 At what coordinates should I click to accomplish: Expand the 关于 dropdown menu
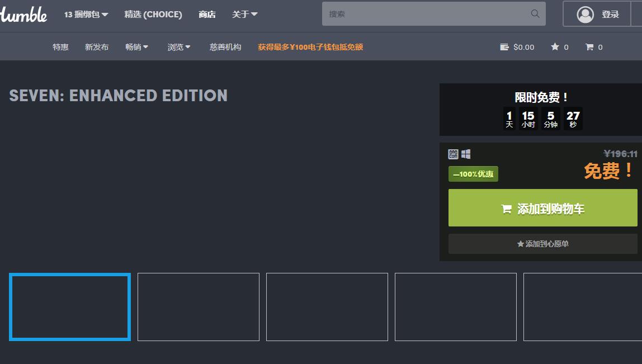point(244,15)
